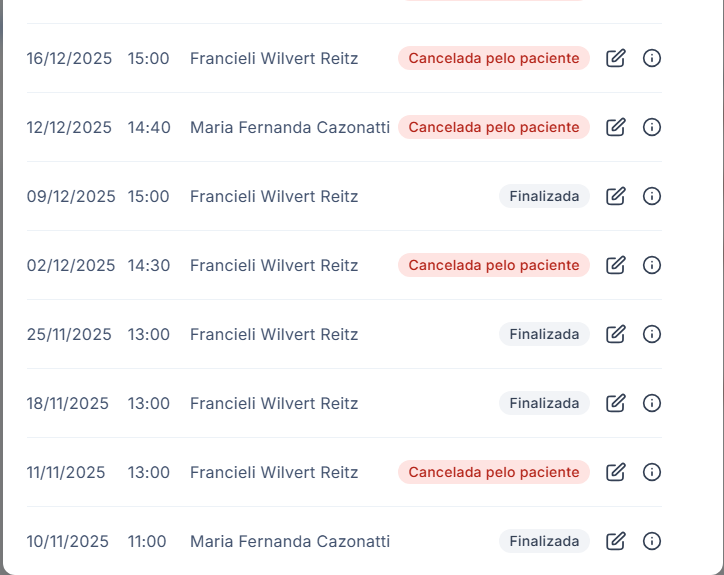Open info icon for 12/12/2025 appointment
Viewport: 724px width, 575px height.
tap(652, 127)
